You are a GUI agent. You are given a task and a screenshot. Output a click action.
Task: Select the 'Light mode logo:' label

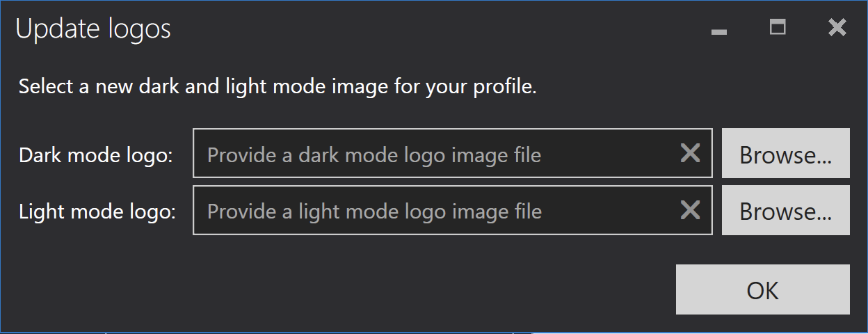click(x=97, y=212)
